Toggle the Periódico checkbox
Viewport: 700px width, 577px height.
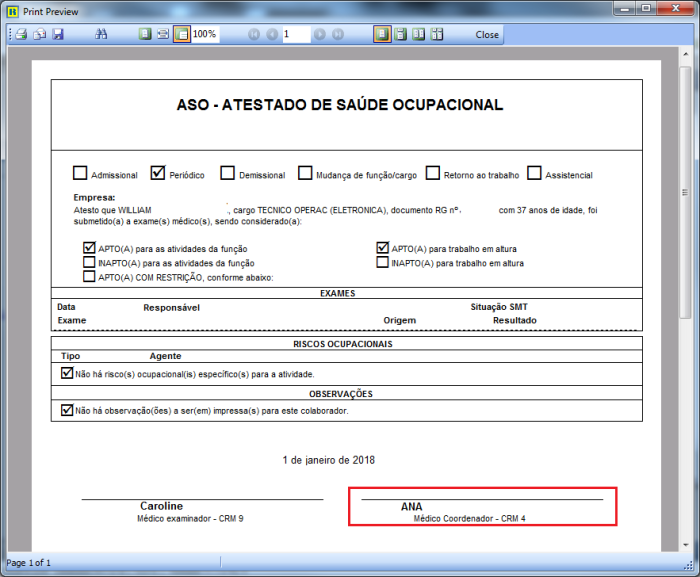(158, 173)
